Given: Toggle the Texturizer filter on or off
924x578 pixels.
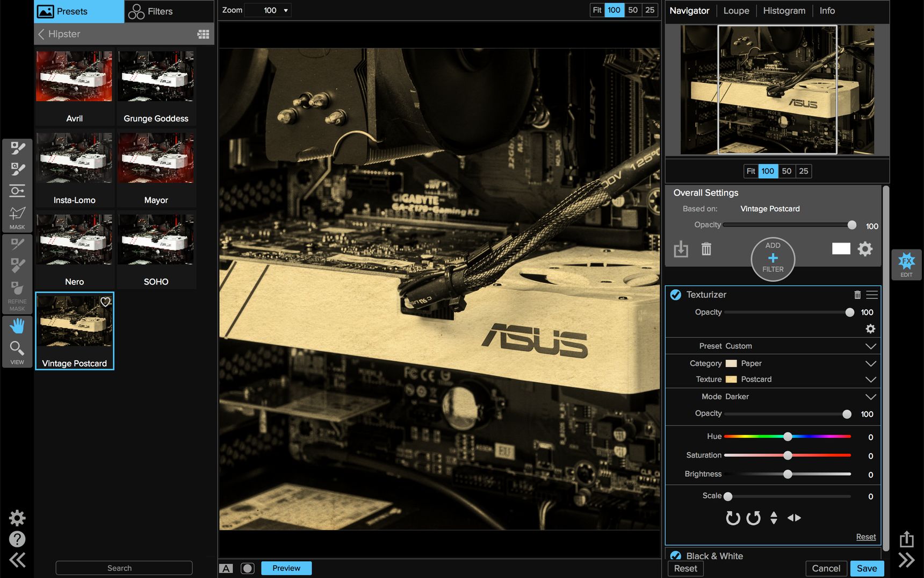Looking at the screenshot, I should (x=676, y=295).
